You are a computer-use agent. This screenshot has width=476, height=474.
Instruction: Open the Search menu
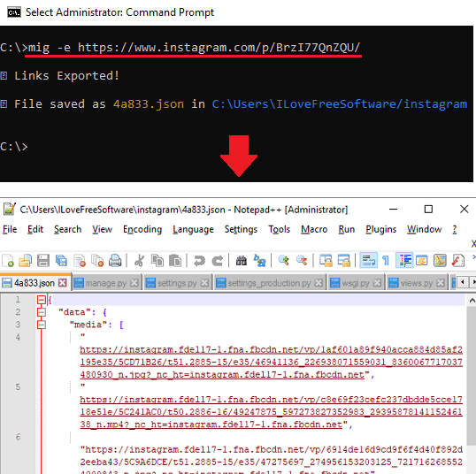click(68, 229)
